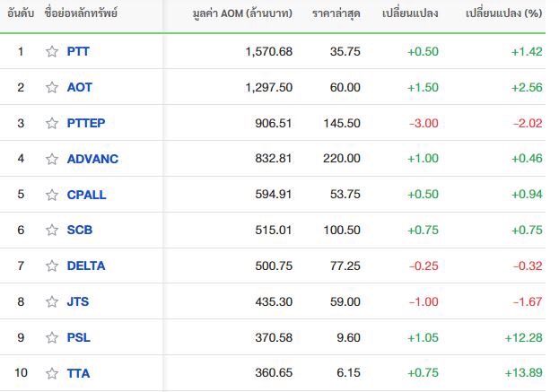The width and height of the screenshot is (559, 392).
Task: Sort by ราคาล่าสุด column header
Action: 336,13
